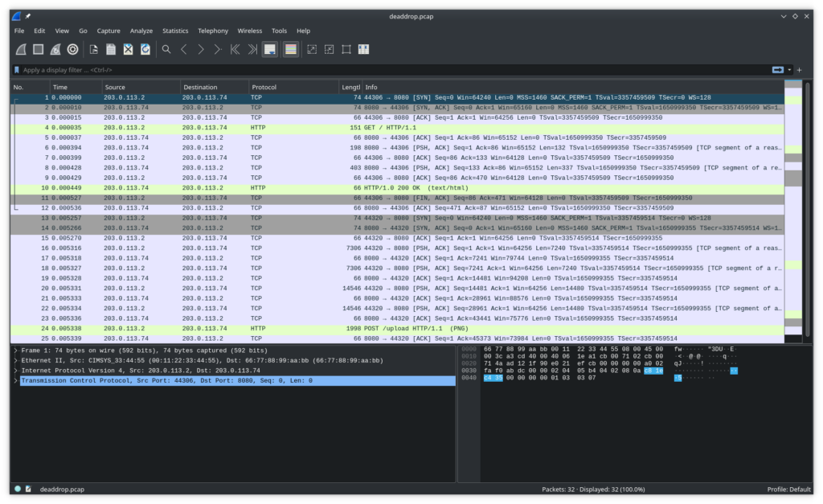Image resolution: width=823 pixels, height=504 pixels.
Task: Toggle auto-scroll during live capture
Action: [270, 49]
